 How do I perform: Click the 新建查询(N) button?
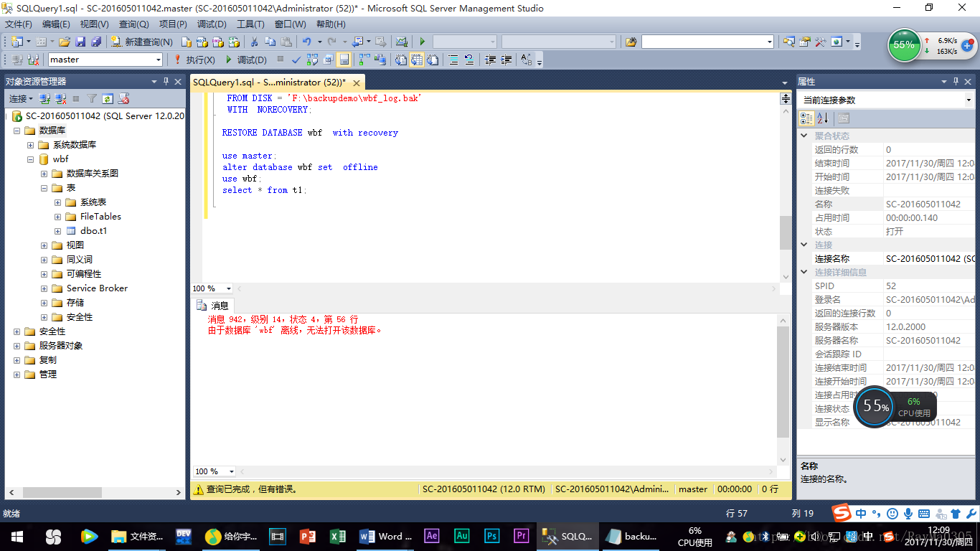pyautogui.click(x=141, y=42)
